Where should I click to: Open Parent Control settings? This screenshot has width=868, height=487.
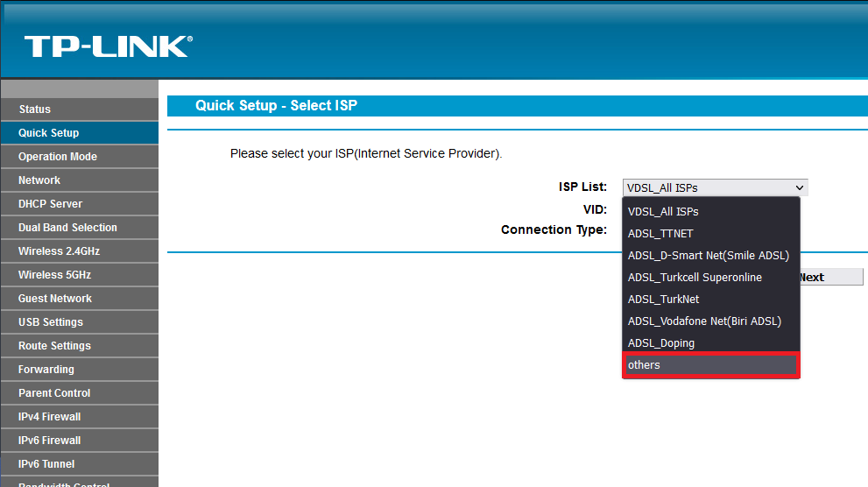point(80,393)
